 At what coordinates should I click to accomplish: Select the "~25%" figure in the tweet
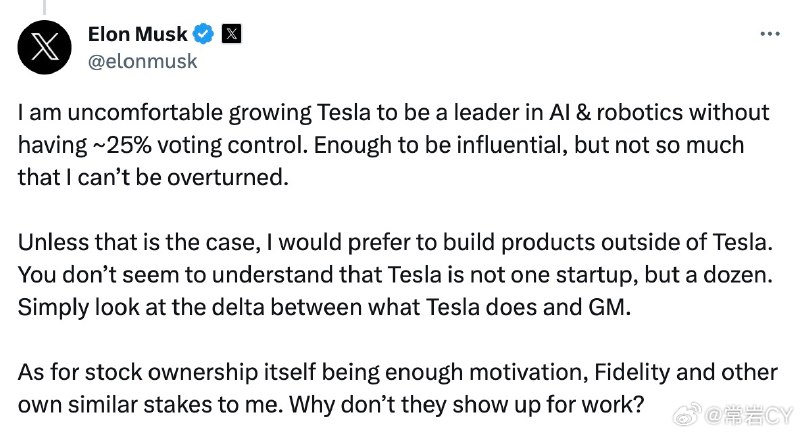click(121, 145)
